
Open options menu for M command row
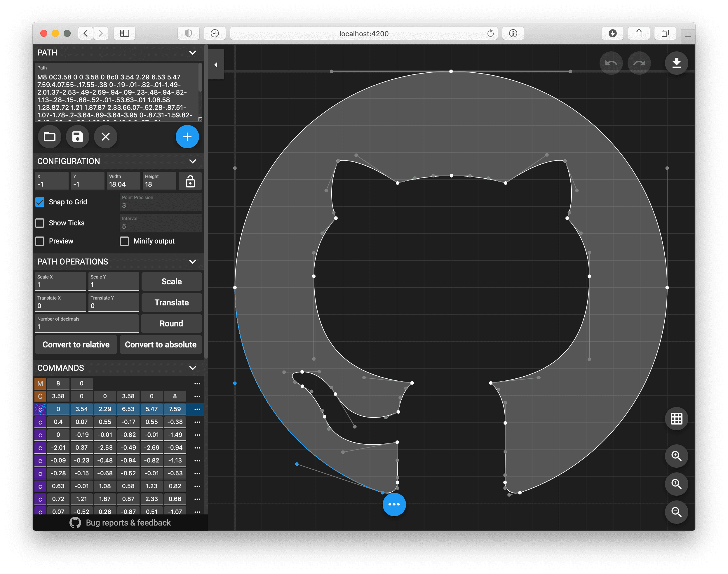[197, 383]
